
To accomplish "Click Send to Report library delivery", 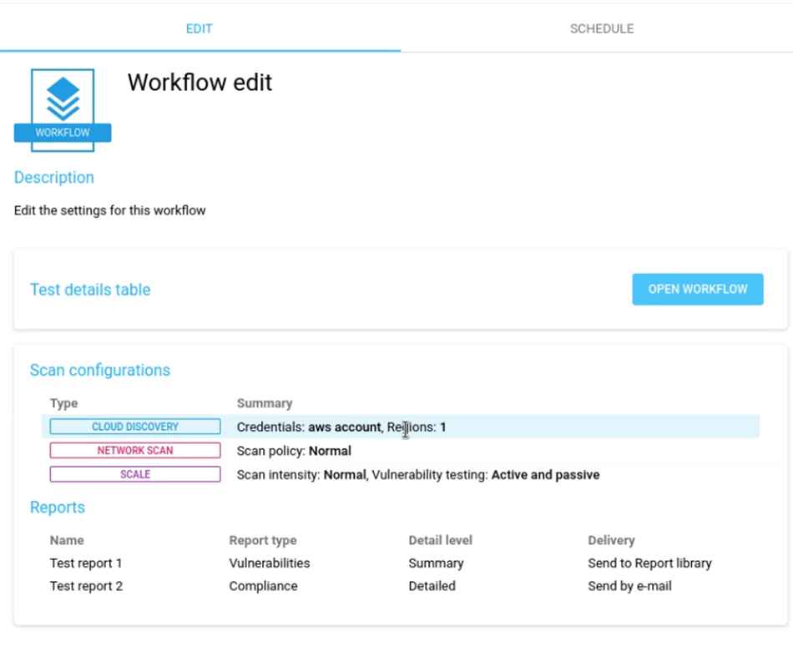I will click(x=649, y=563).
